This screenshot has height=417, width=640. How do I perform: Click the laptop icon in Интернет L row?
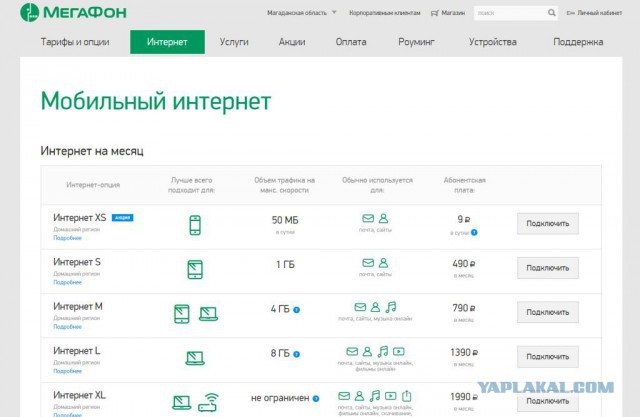click(195, 358)
